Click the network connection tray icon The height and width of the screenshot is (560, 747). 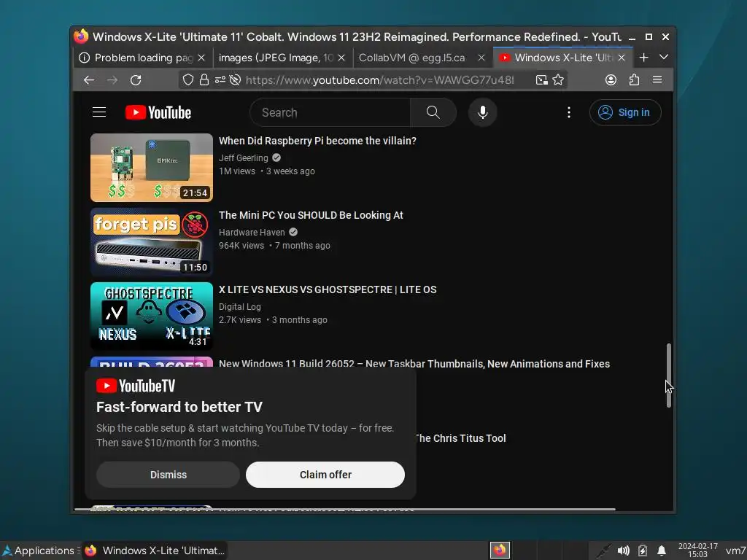pyautogui.click(x=603, y=551)
